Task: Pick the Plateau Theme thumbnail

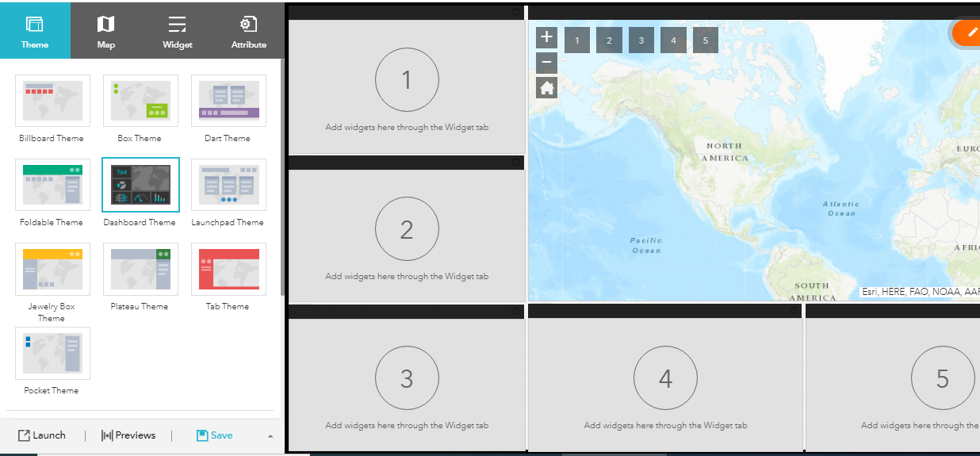Action: point(140,269)
